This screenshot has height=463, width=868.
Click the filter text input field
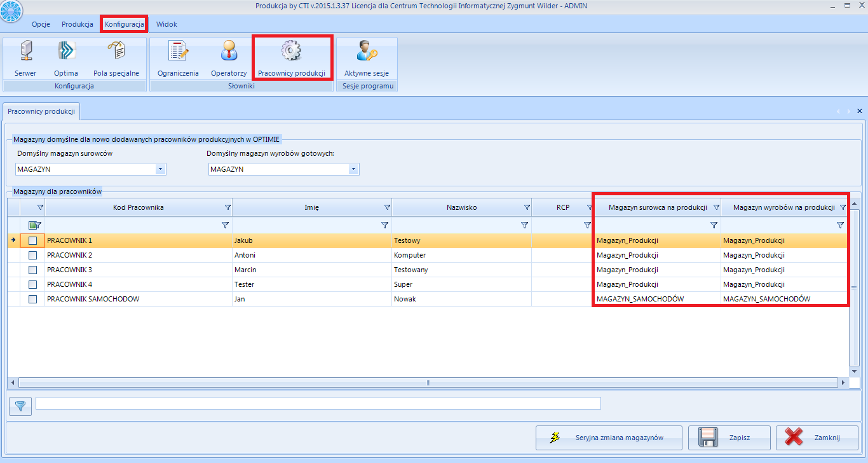click(318, 403)
